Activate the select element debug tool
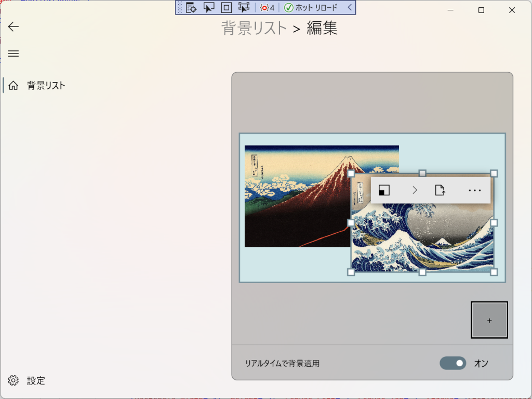532x399 pixels. point(209,7)
